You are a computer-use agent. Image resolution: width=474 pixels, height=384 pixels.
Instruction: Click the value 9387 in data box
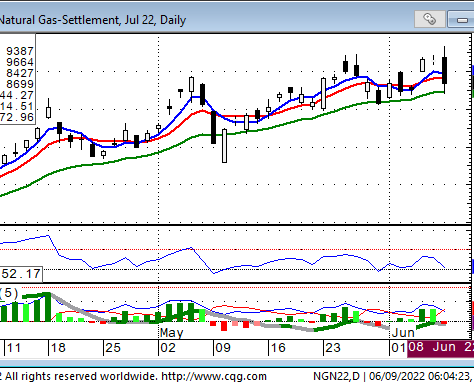(x=20, y=51)
